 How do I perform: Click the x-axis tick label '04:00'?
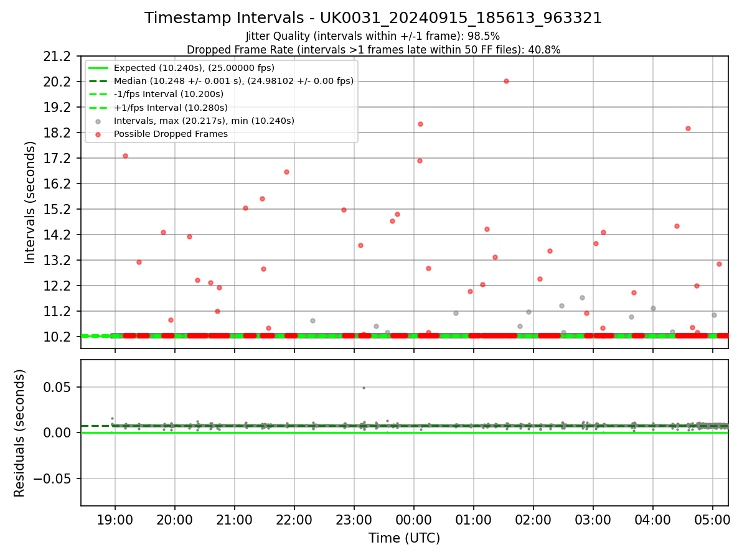pos(652,520)
